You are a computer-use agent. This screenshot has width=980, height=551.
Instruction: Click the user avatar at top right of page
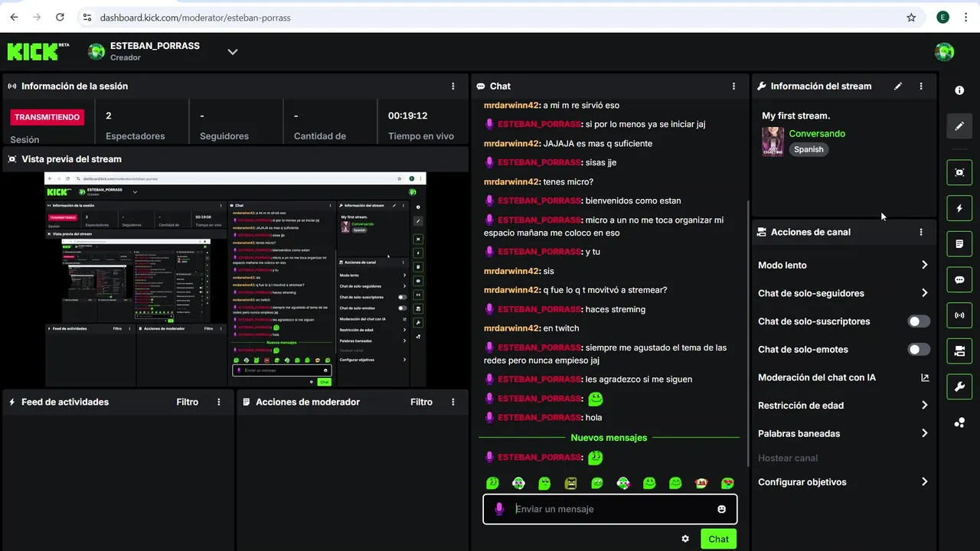944,52
